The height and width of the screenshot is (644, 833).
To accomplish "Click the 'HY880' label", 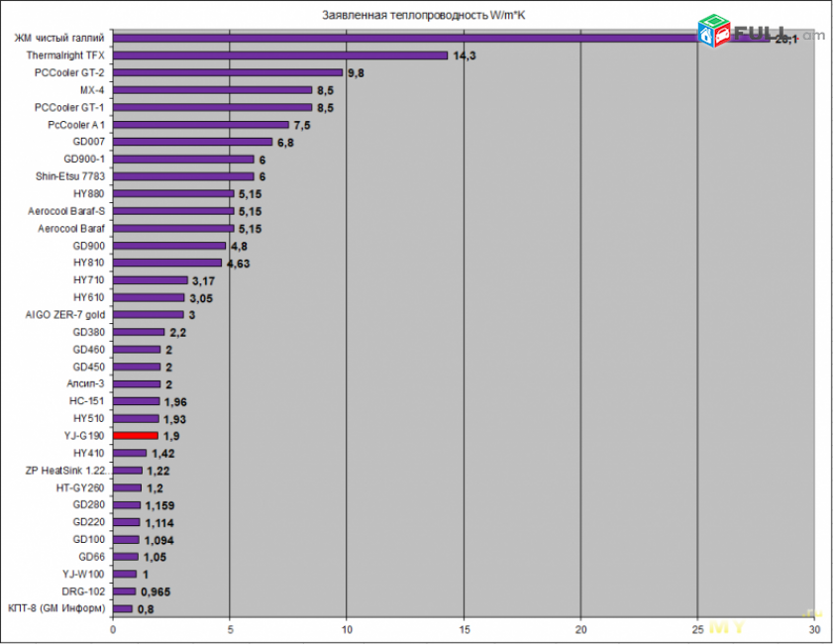I will 88,194.
